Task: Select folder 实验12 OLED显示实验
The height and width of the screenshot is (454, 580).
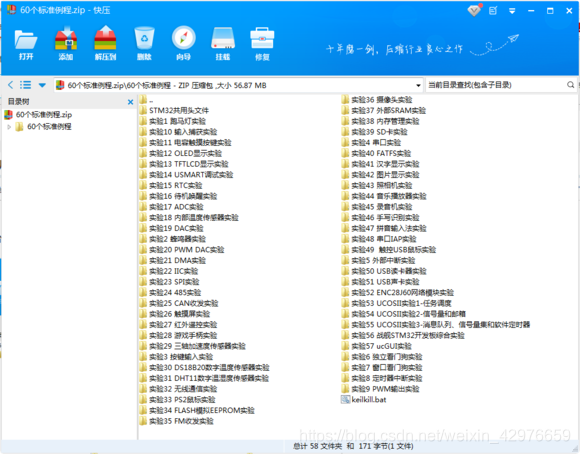Action: 181,153
